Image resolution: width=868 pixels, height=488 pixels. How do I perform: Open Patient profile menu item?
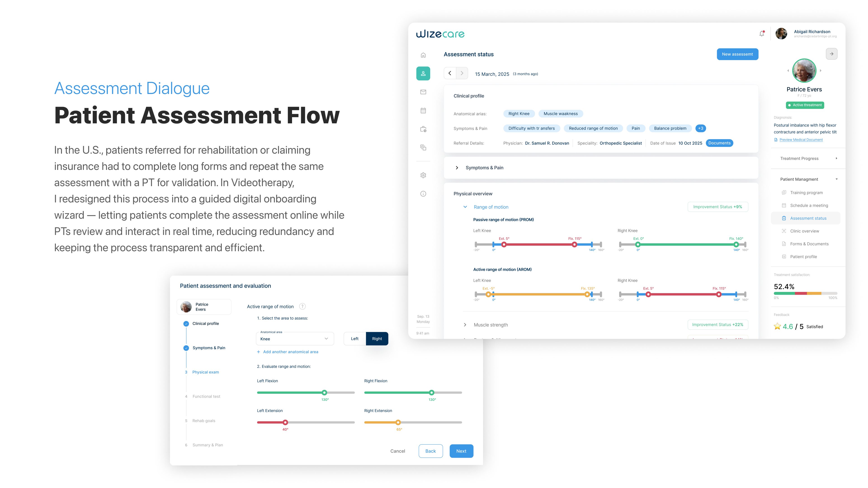[x=806, y=257]
